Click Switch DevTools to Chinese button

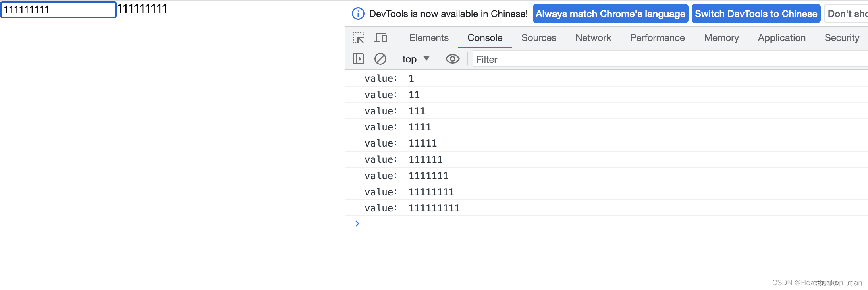click(x=756, y=14)
